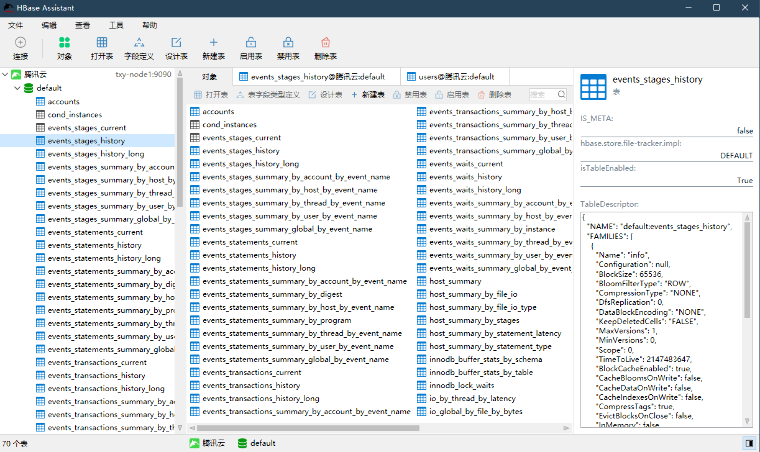
Task: Select events_stages_current in the left tree
Action: pyautogui.click(x=87, y=127)
